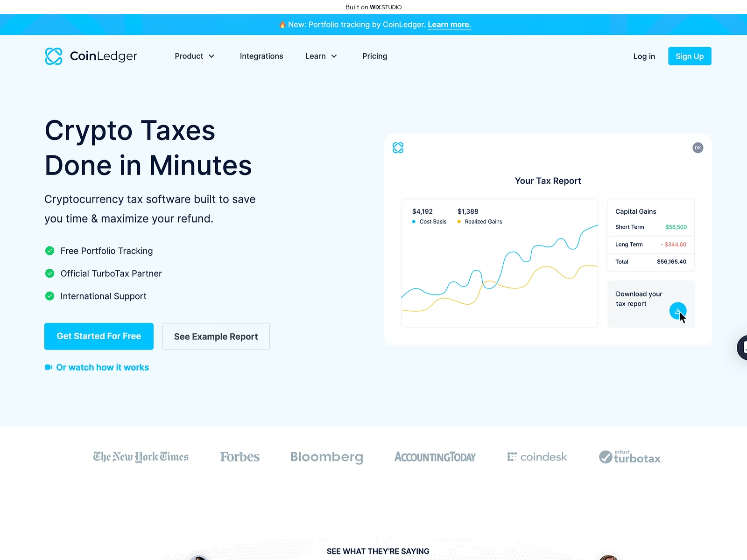
Task: Click green checkmark beside Official TurboTax Partner
Action: [x=49, y=273]
